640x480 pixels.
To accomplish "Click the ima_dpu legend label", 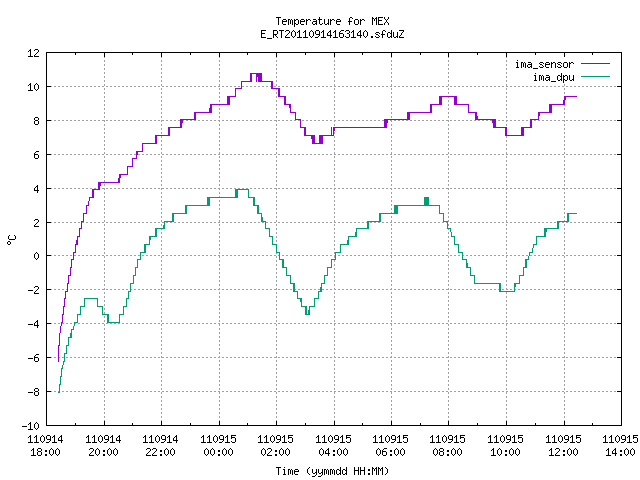I will click(x=553, y=77).
